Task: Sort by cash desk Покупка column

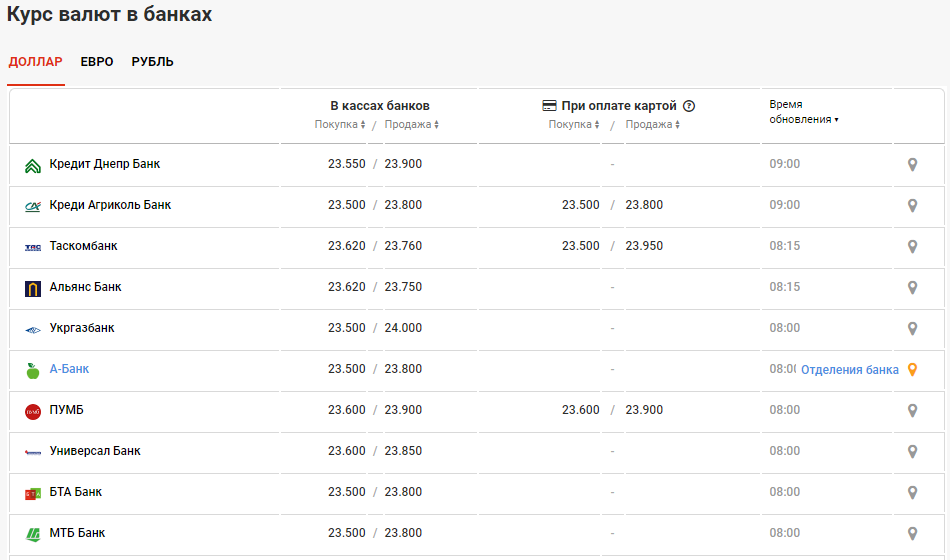Action: coord(340,125)
